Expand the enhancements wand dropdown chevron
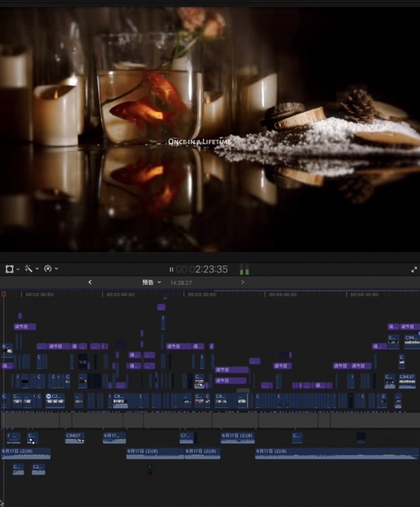The height and width of the screenshot is (507, 420). [37, 269]
